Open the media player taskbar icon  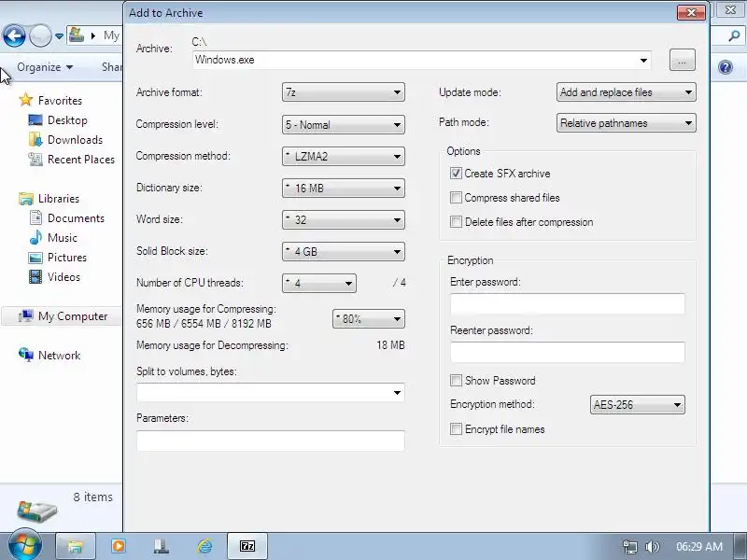119,546
